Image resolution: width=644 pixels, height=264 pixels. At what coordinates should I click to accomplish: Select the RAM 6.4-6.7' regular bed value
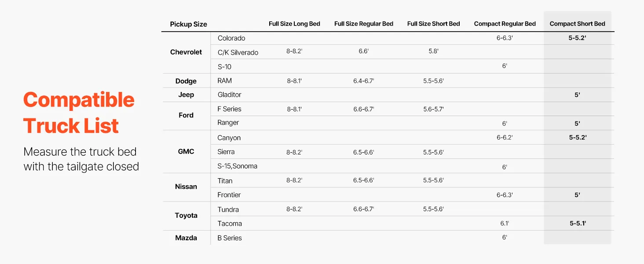[363, 81]
